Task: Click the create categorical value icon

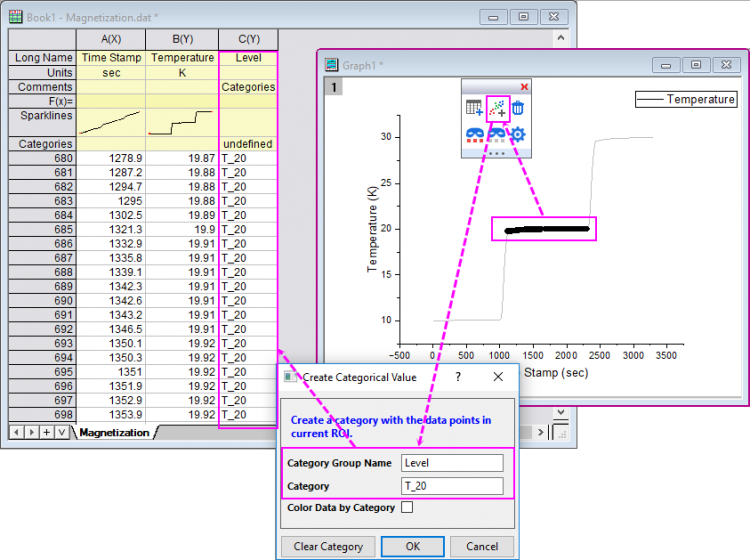Action: click(x=497, y=109)
